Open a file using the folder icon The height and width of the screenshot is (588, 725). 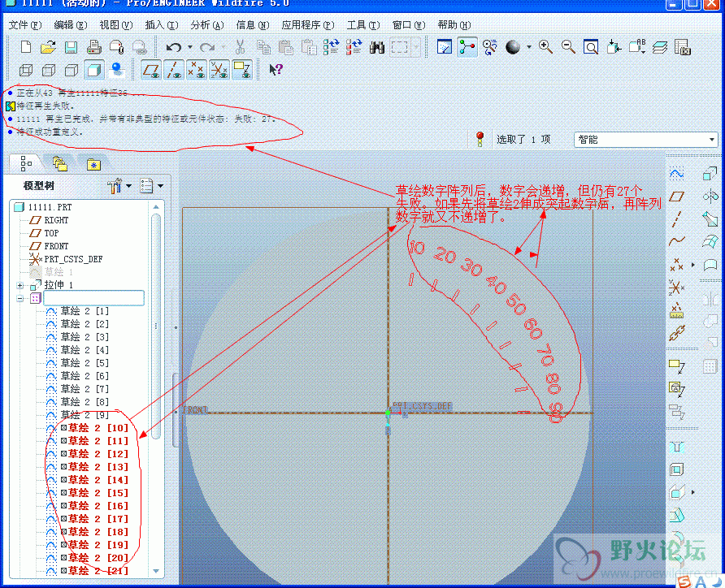[48, 46]
